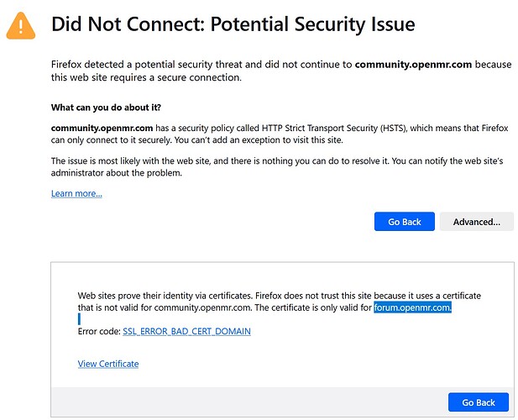Click the HTTP Strict Transport Security (HSTS) phrase
The width and height of the screenshot is (518, 420).
334,128
